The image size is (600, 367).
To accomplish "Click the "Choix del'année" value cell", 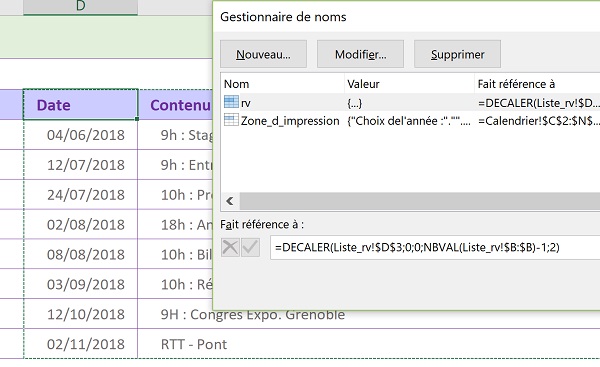I will point(409,121).
